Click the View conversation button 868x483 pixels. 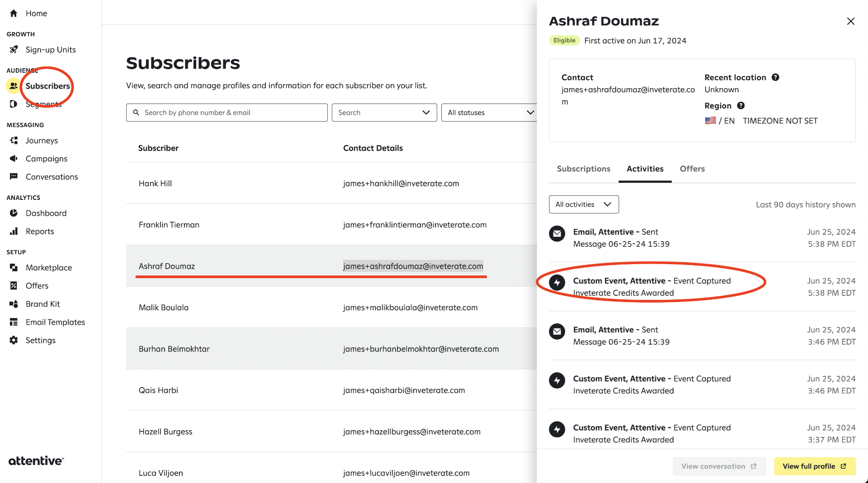click(719, 466)
